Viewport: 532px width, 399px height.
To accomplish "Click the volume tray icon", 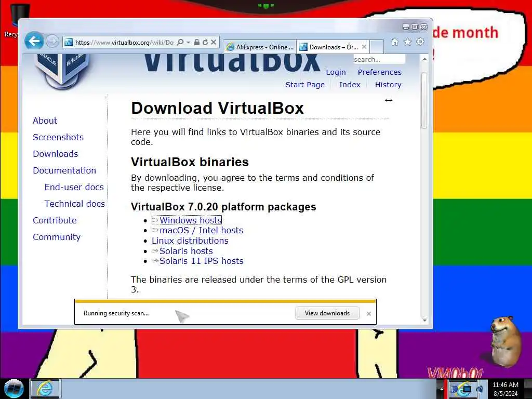I will tap(480, 389).
